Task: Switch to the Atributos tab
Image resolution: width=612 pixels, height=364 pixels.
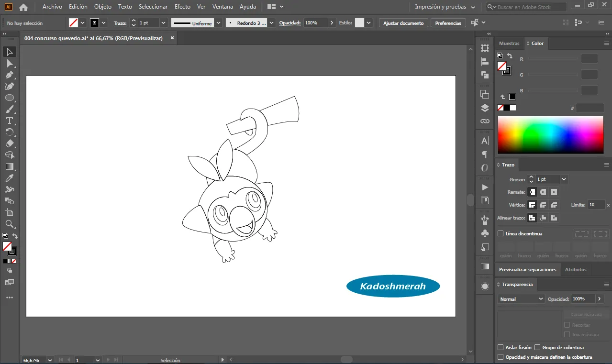Action: [576, 270]
